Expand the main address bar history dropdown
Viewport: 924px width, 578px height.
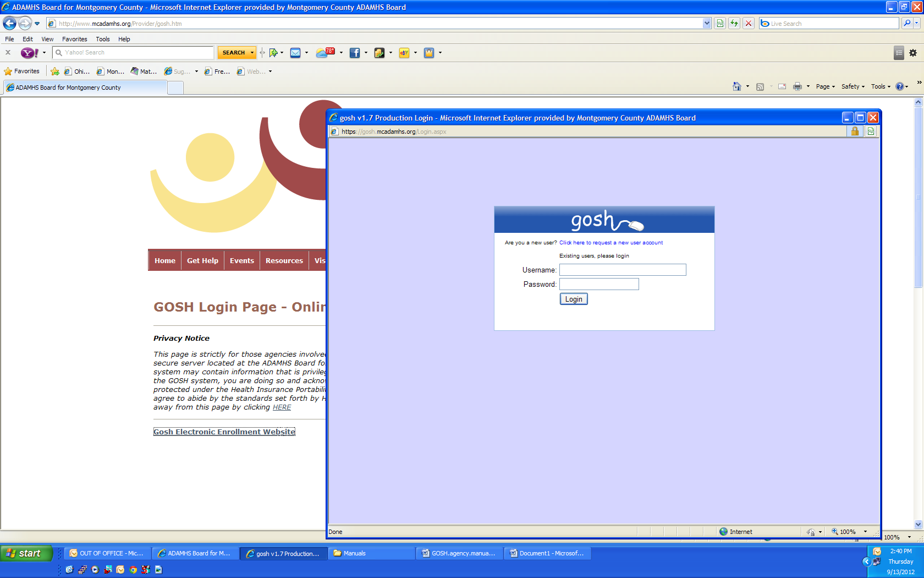point(707,23)
